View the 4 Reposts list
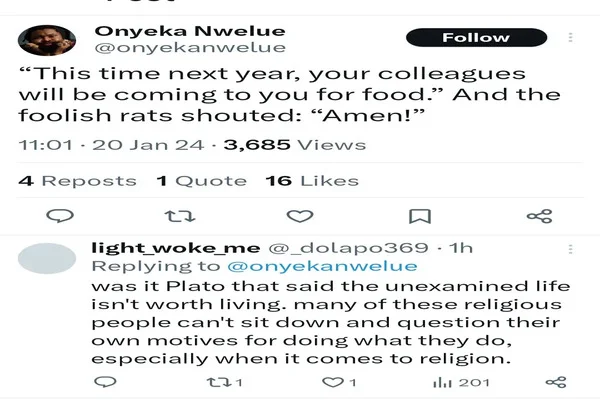The height and width of the screenshot is (400, 600). 77,181
